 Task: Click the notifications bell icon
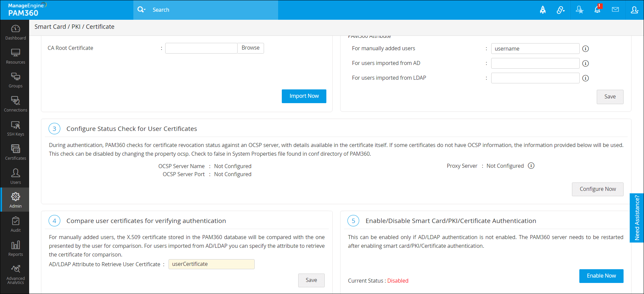click(597, 10)
